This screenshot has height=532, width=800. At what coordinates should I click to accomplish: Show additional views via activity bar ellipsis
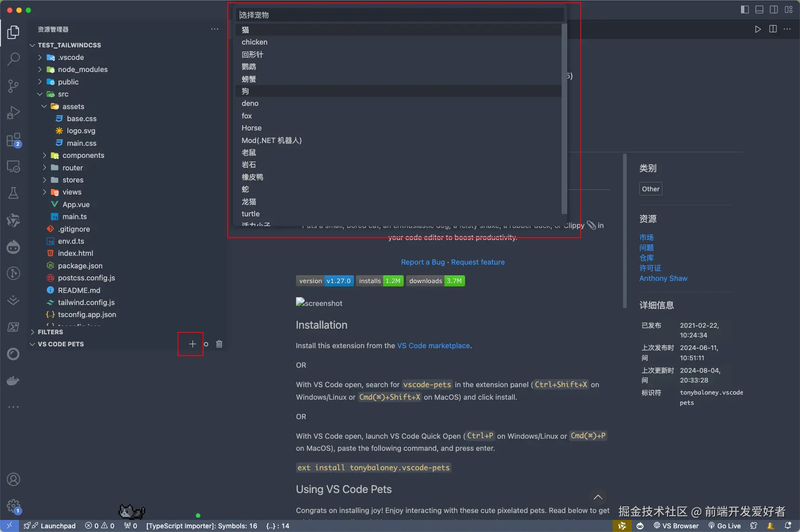(13, 407)
